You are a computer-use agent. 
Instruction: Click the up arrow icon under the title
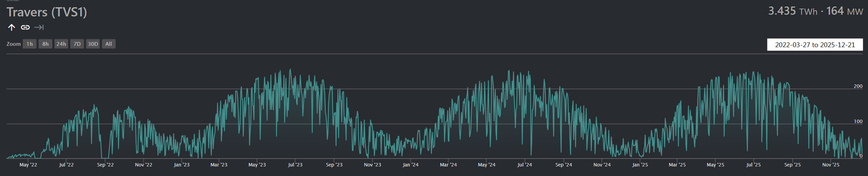click(12, 27)
